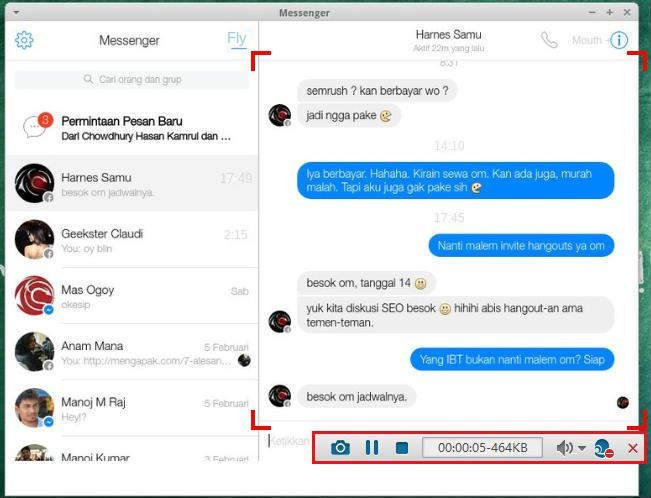Click the voice call phone icon
Viewport: 651px width, 498px height.
[x=549, y=41]
